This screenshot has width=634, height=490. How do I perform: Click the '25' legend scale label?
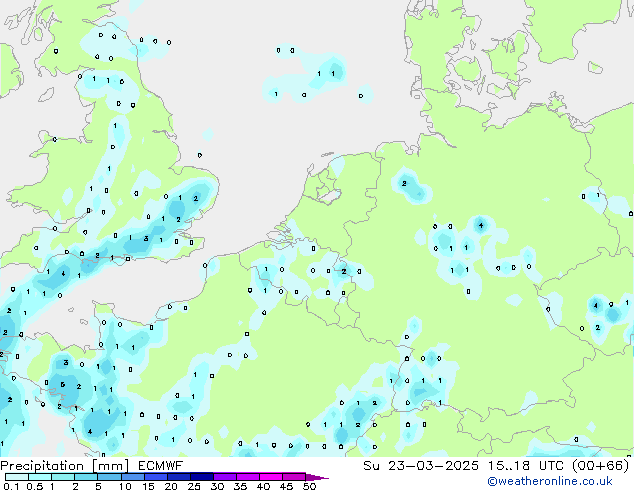point(194,486)
